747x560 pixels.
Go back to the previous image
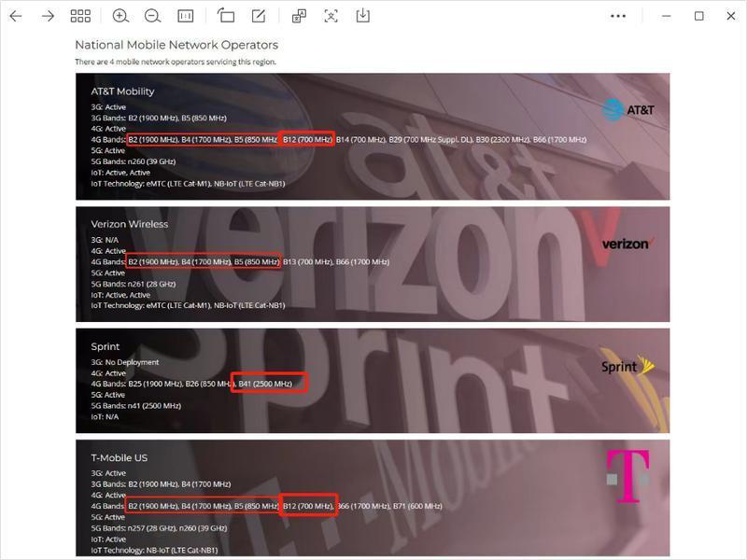(16, 16)
